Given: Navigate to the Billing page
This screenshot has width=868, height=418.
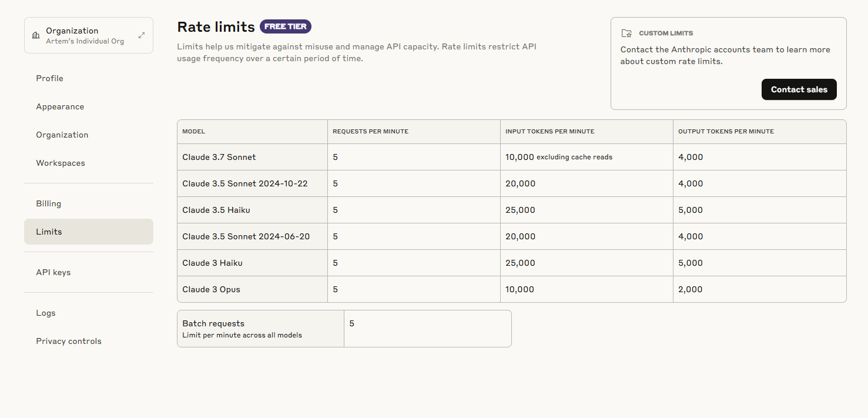Looking at the screenshot, I should click(49, 203).
